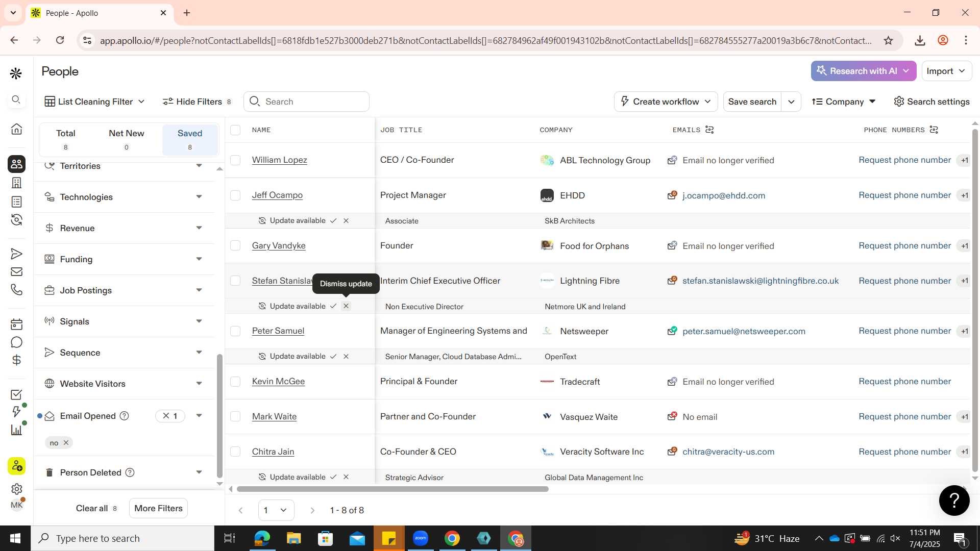
Task: Go to Home icon in sidebar
Action: (16, 129)
